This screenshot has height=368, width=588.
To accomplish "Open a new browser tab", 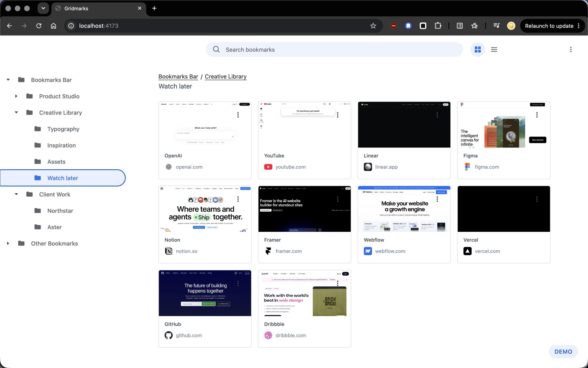I will click(154, 8).
